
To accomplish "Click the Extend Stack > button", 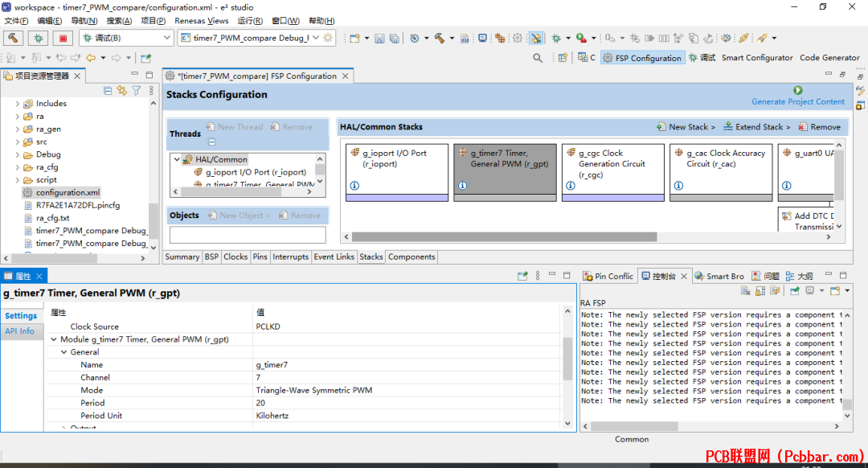I will point(757,127).
